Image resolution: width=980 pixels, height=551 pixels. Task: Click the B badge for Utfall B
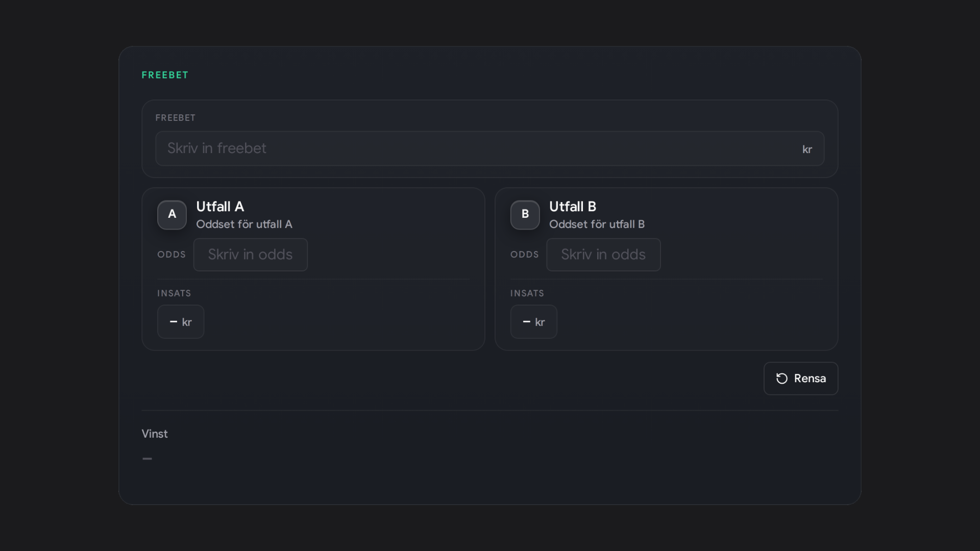pyautogui.click(x=525, y=215)
